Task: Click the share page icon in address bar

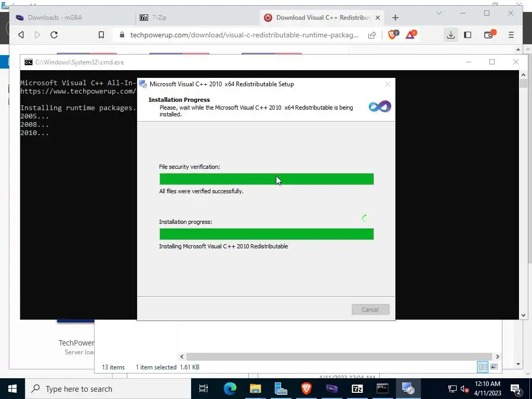Action: click(x=372, y=35)
